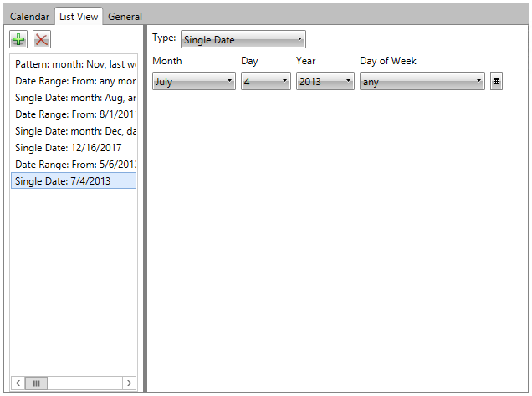Select the Date Range: From any month entry

pyautogui.click(x=75, y=81)
